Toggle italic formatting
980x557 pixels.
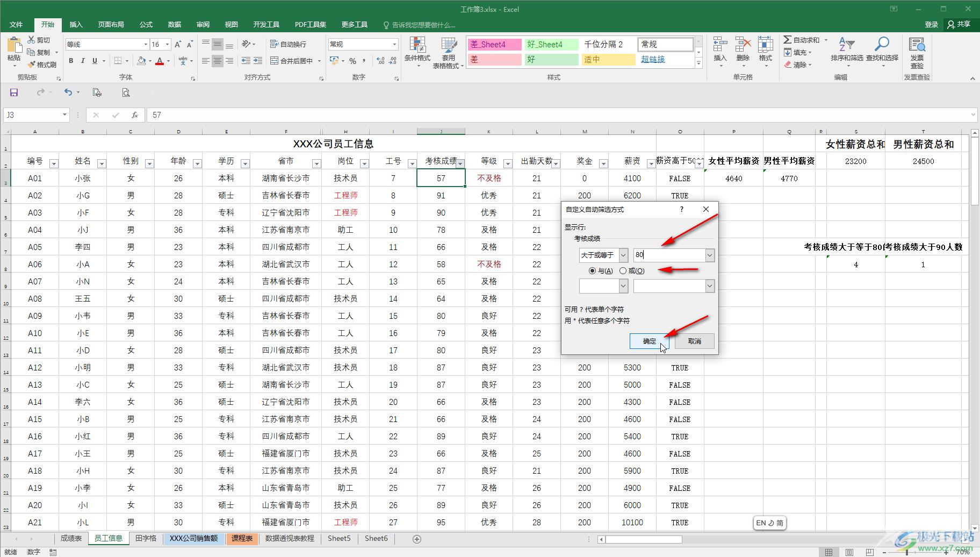(x=83, y=61)
